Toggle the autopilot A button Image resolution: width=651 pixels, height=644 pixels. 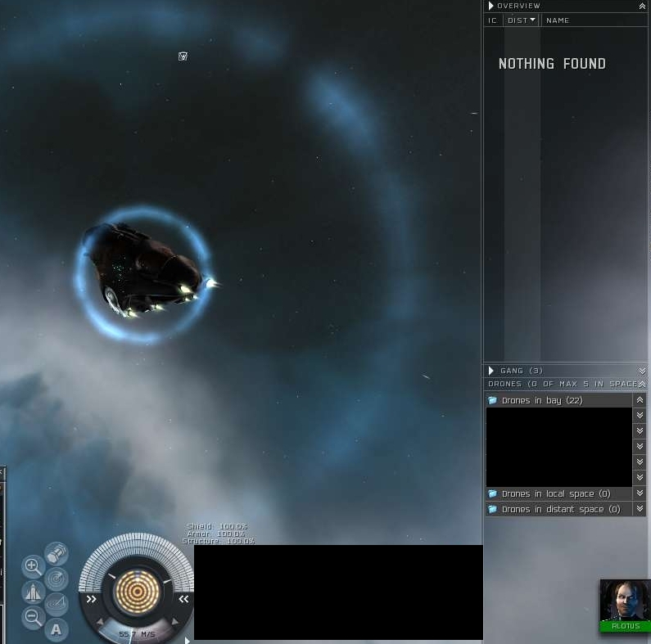point(56,629)
